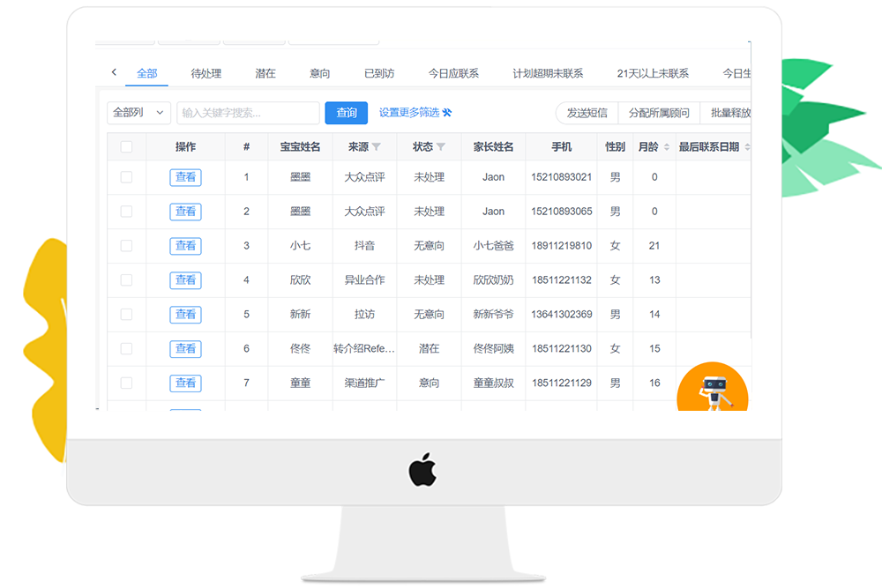Select the checkbox for row 3 小七
Viewport: 882px width, 588px height.
(126, 246)
